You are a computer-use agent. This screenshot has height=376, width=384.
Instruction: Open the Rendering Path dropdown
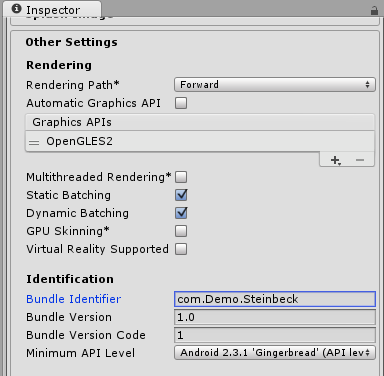click(275, 85)
